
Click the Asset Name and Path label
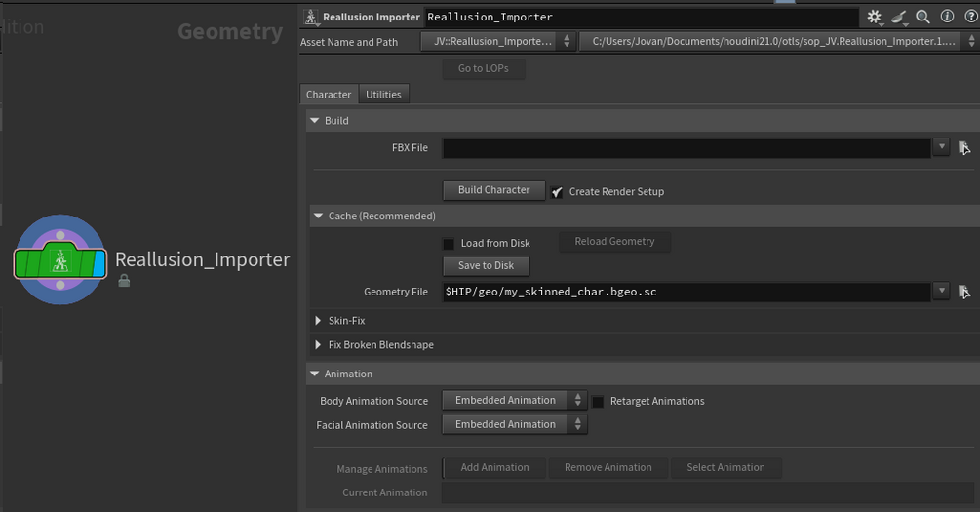(349, 42)
